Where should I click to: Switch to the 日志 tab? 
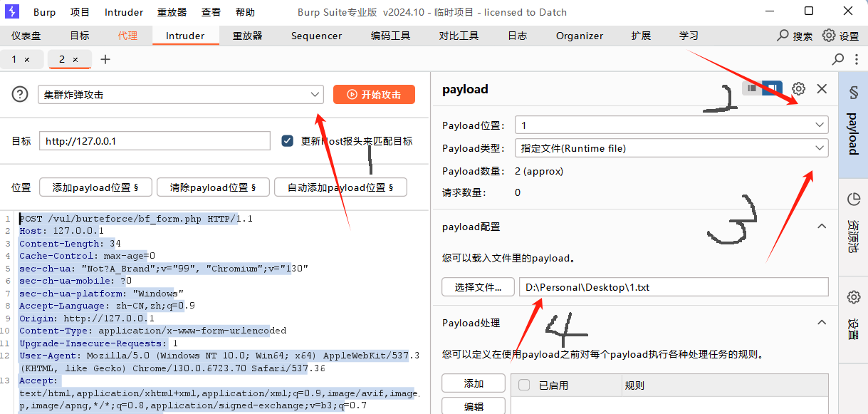coord(518,36)
